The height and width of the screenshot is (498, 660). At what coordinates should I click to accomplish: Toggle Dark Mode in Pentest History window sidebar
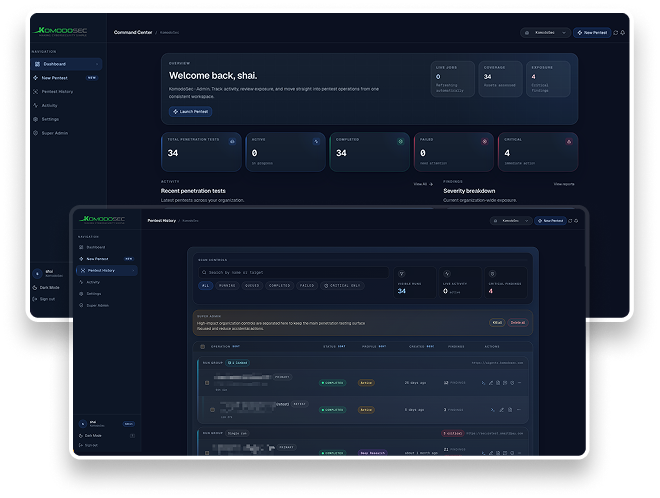click(90, 435)
